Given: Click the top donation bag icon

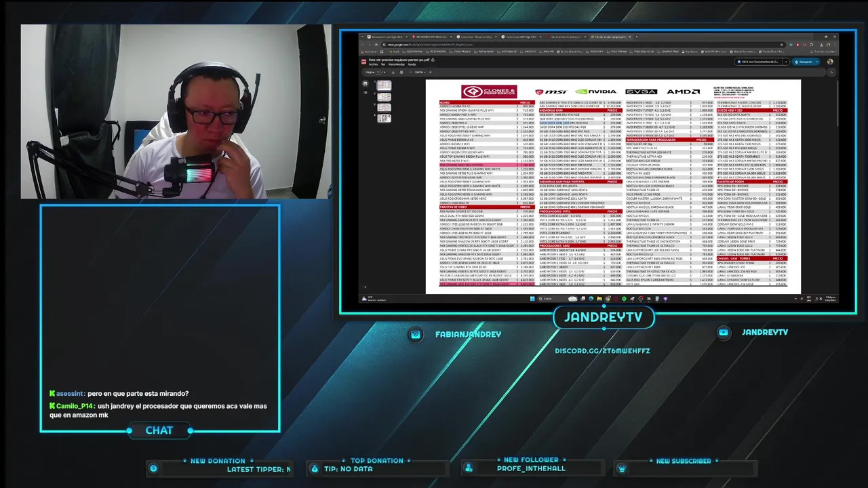Looking at the screenshot, I should pos(314,468).
